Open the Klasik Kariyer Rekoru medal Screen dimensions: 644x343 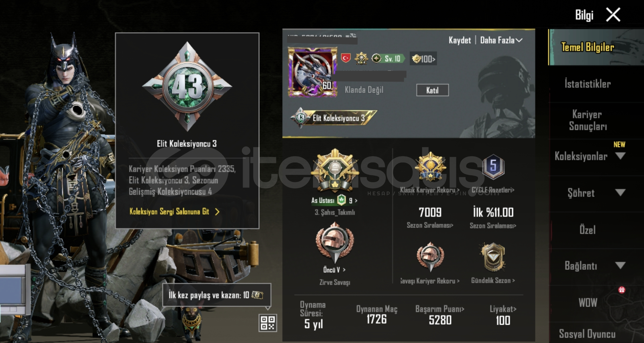tap(430, 167)
